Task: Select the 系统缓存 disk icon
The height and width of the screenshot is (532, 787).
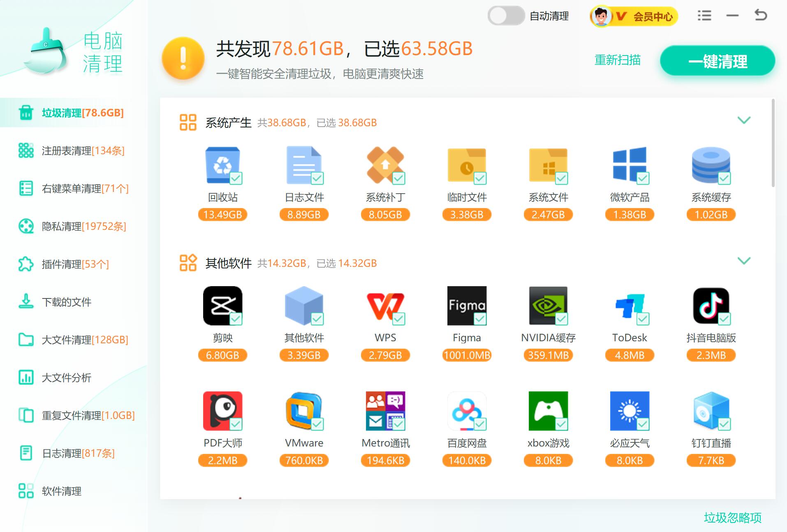Action: pos(711,165)
